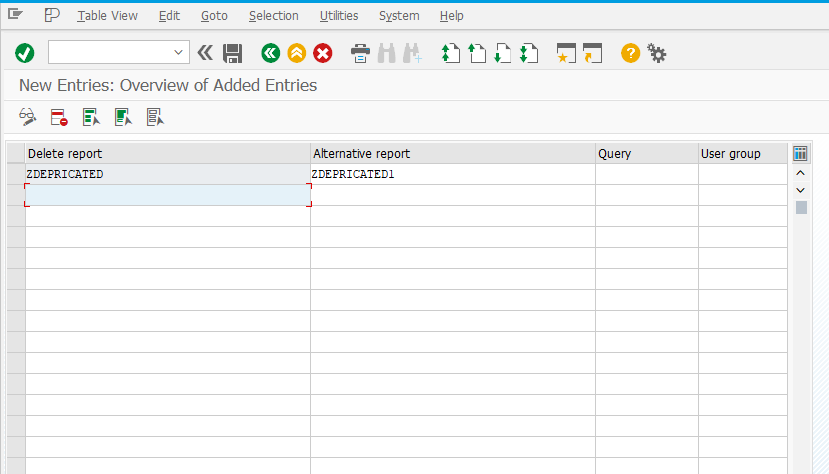
Task: Click the Find Next binoculars-plus icon
Action: click(x=412, y=53)
